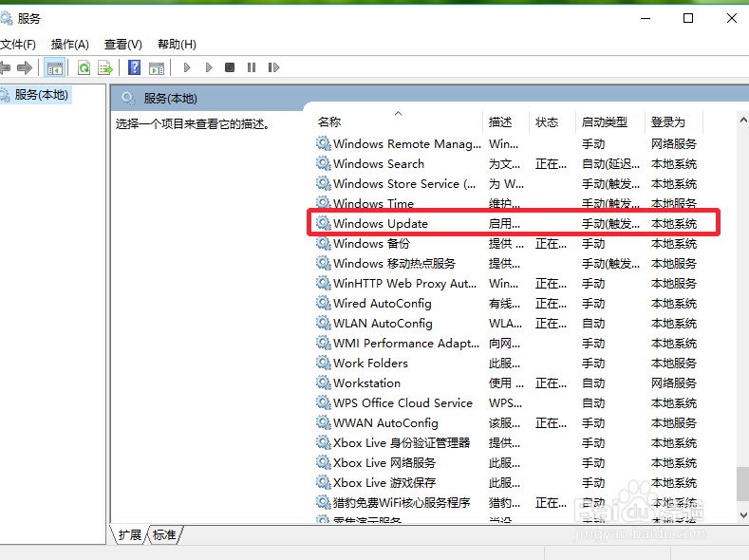Click the Restart Service icon

click(273, 67)
